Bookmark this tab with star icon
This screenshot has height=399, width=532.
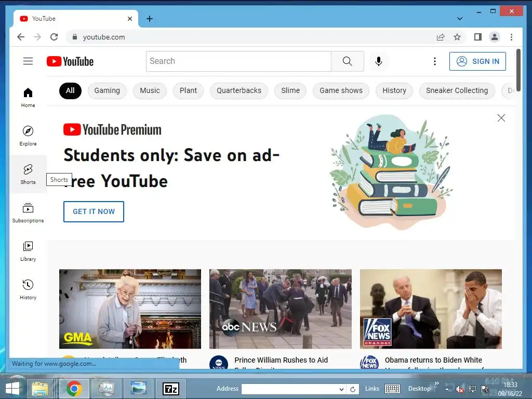[x=457, y=37]
